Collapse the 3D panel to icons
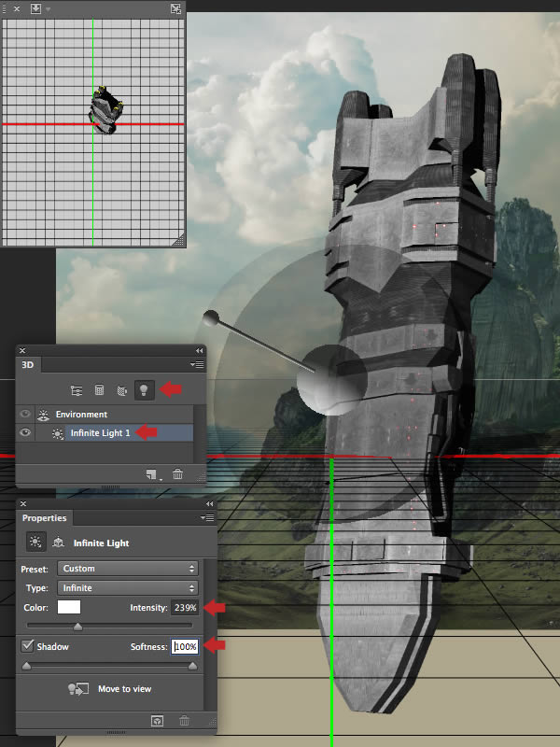Image resolution: width=560 pixels, height=747 pixels. click(x=199, y=351)
